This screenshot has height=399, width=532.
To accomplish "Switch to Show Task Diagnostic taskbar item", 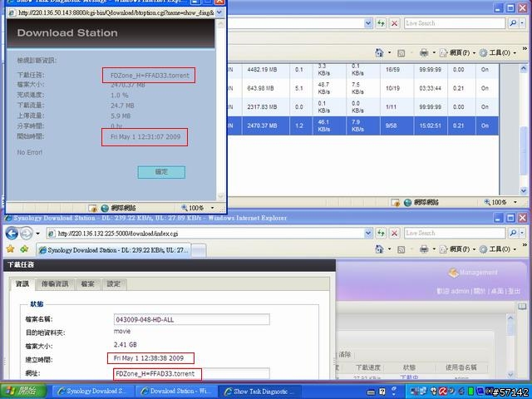I will pyautogui.click(x=259, y=391).
